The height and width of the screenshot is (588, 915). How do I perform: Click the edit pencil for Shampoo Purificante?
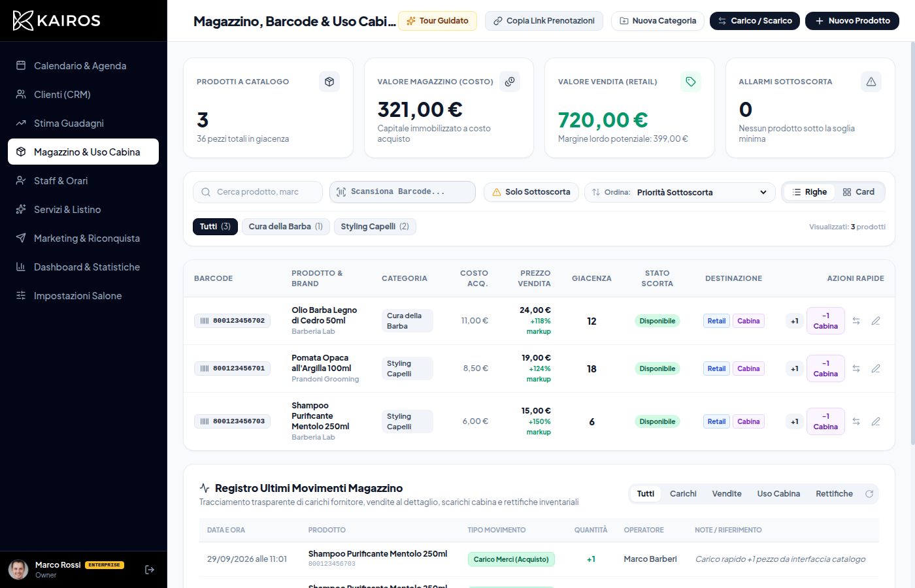click(876, 421)
